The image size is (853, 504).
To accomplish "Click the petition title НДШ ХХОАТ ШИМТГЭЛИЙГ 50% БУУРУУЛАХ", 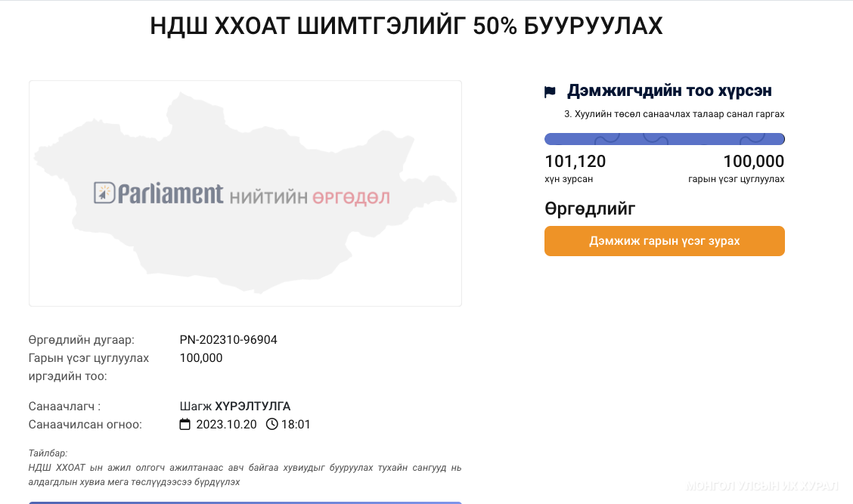I will click(x=406, y=26).
